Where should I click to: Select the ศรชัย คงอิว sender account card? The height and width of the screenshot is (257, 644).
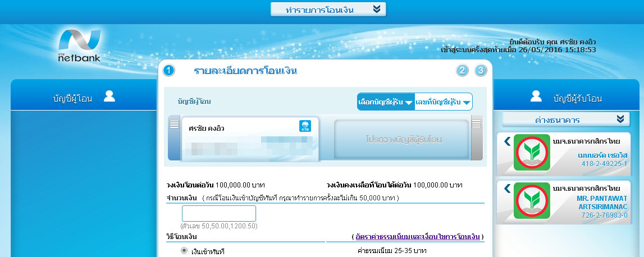point(250,139)
